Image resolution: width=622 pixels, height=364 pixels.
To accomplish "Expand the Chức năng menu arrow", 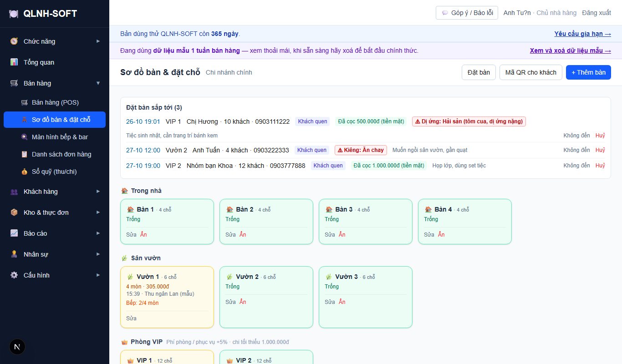I will pyautogui.click(x=98, y=41).
